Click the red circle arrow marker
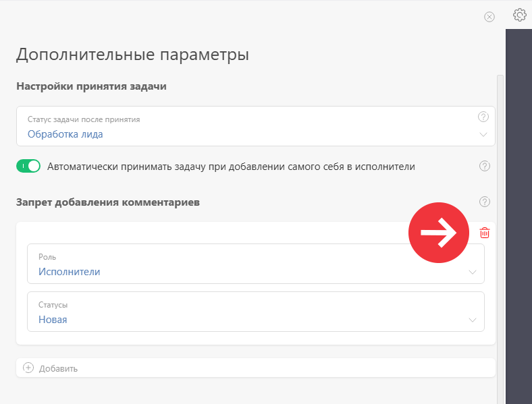Screen dimensions: 532x404 (439, 233)
